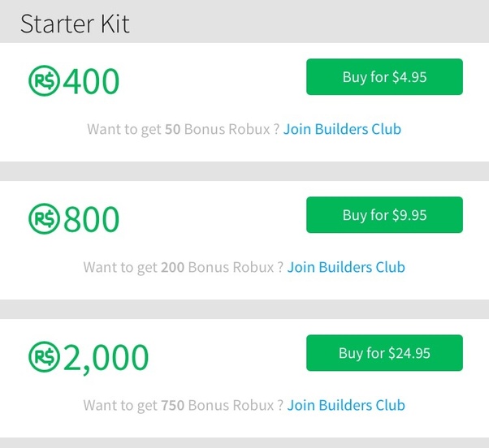The height and width of the screenshot is (448, 489).
Task: Click 'Want to get' text under 800
Action: (120, 268)
